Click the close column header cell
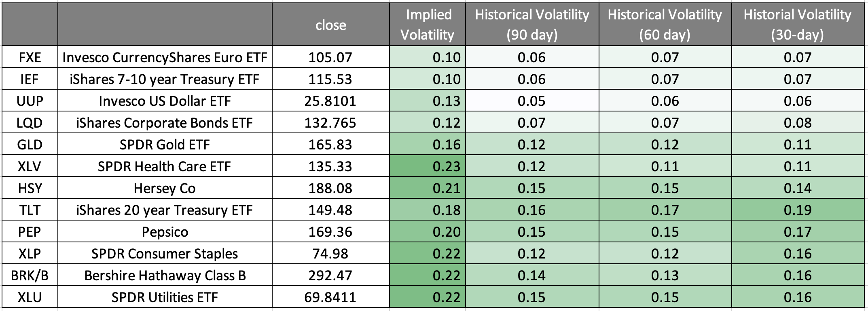Viewport: 868px width, 311px height. pyautogui.click(x=330, y=25)
